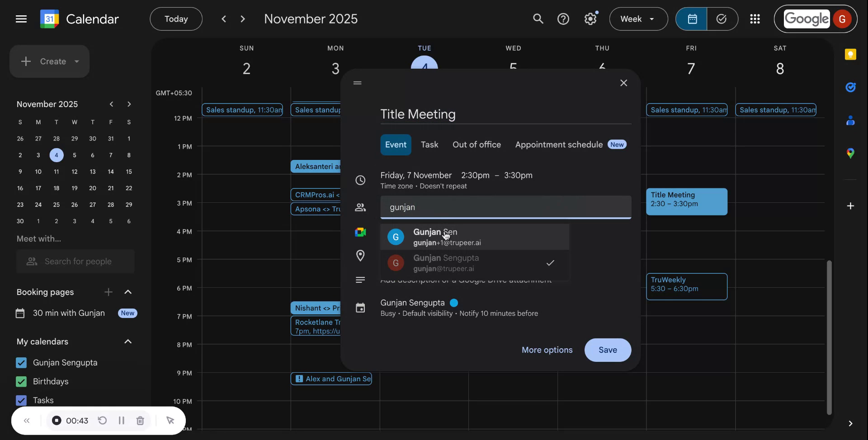This screenshot has width=868, height=440.
Task: Open Calendar settings gear
Action: tap(590, 19)
